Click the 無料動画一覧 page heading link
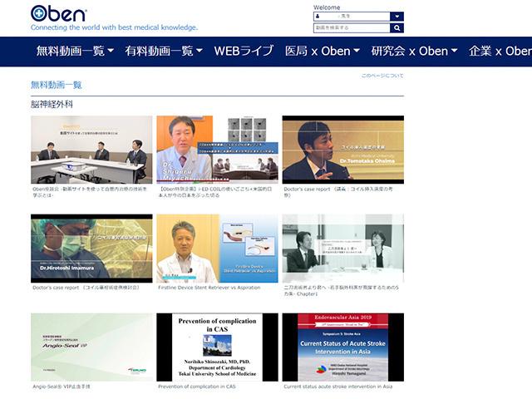This screenshot has width=532, height=399. click(x=57, y=85)
